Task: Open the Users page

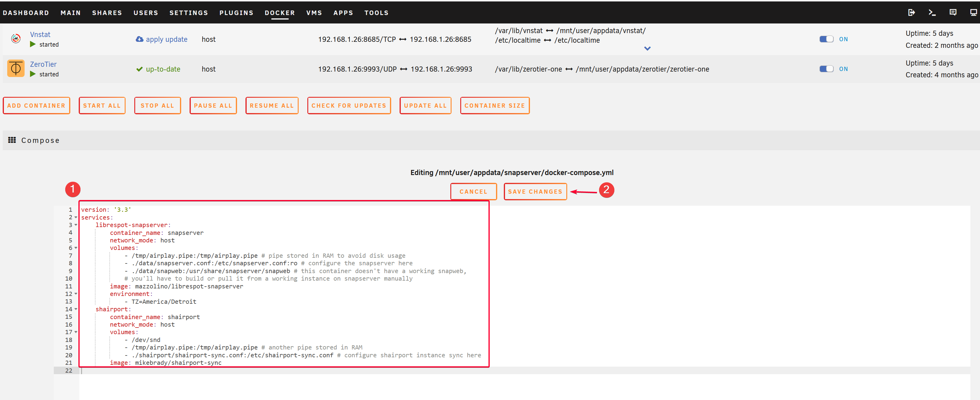Action: pos(146,13)
